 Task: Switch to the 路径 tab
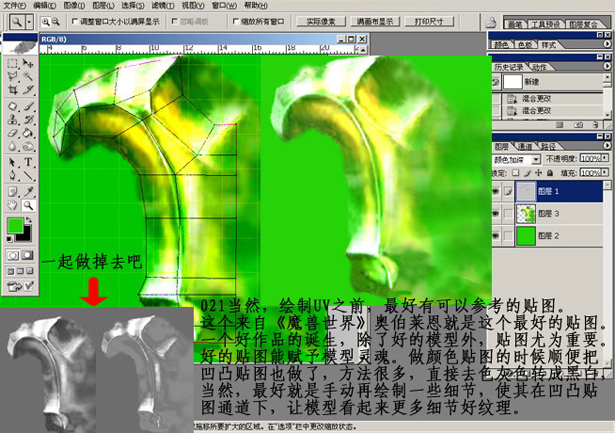pyautogui.click(x=548, y=146)
